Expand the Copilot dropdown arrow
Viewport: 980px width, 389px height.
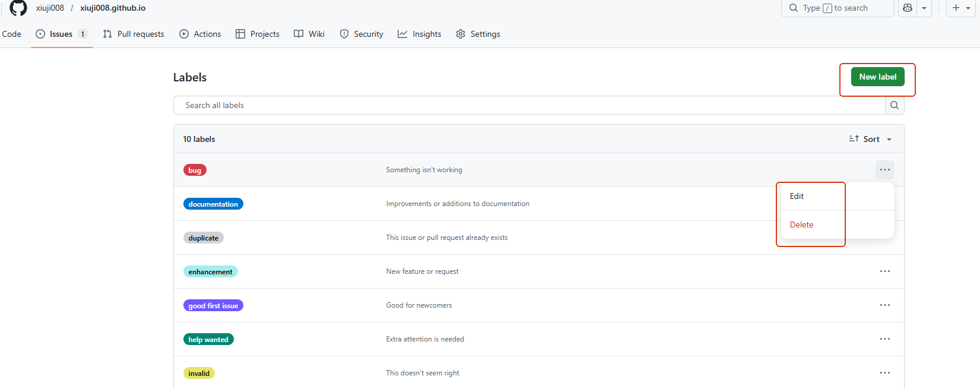(x=924, y=8)
